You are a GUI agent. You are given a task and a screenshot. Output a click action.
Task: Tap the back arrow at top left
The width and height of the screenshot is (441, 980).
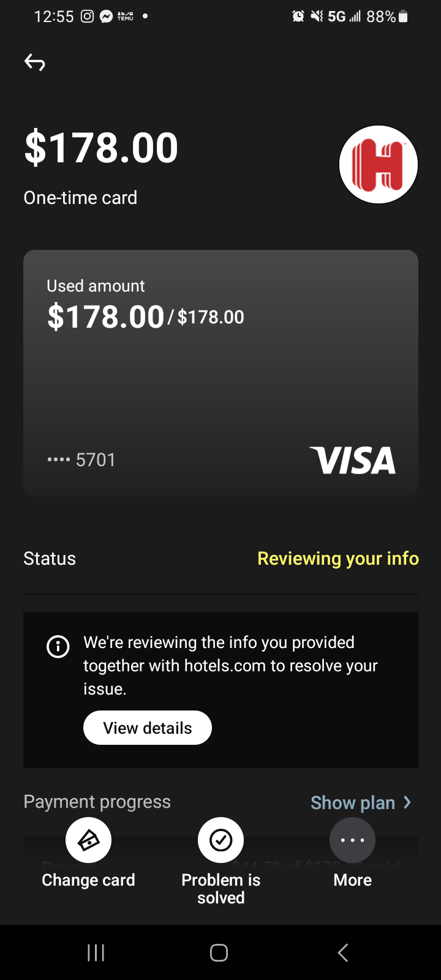(x=35, y=62)
